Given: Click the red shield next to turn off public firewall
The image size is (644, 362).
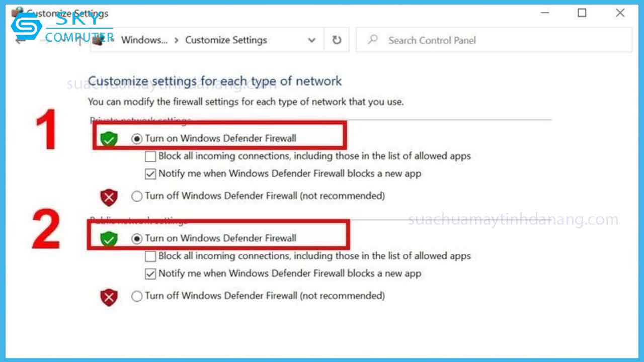Looking at the screenshot, I should pyautogui.click(x=109, y=297).
